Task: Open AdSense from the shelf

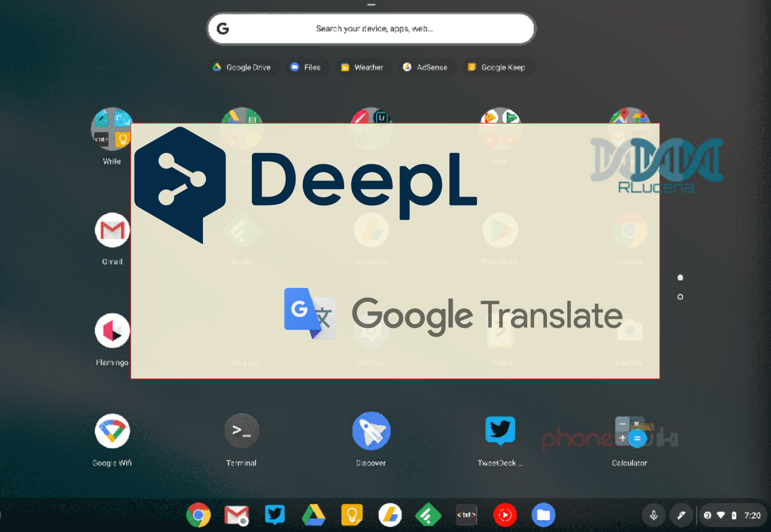Action: tap(390, 515)
